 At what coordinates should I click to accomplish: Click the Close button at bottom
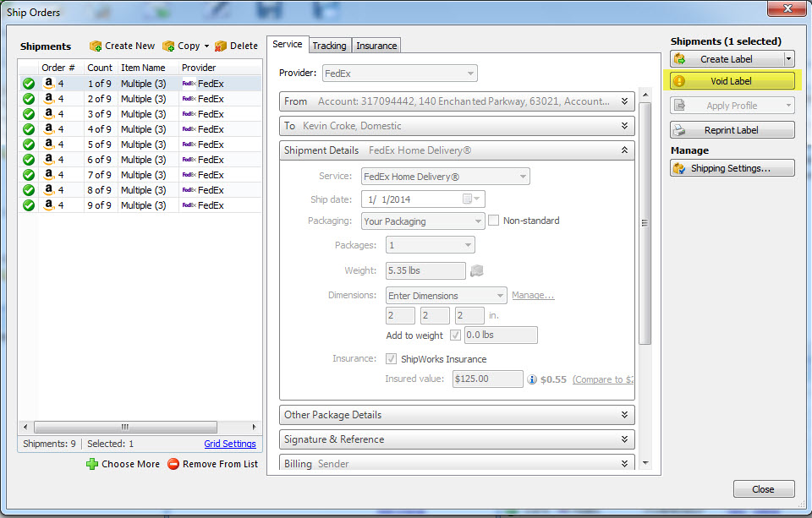point(763,489)
